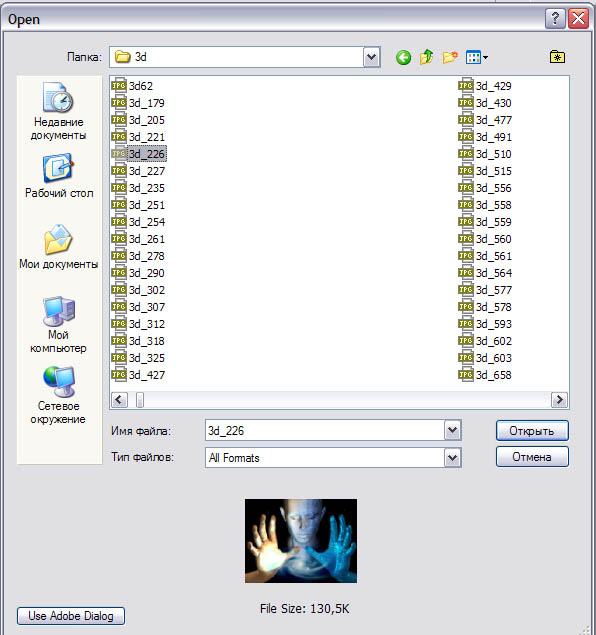Select the JPG icon of 3d62

point(119,85)
